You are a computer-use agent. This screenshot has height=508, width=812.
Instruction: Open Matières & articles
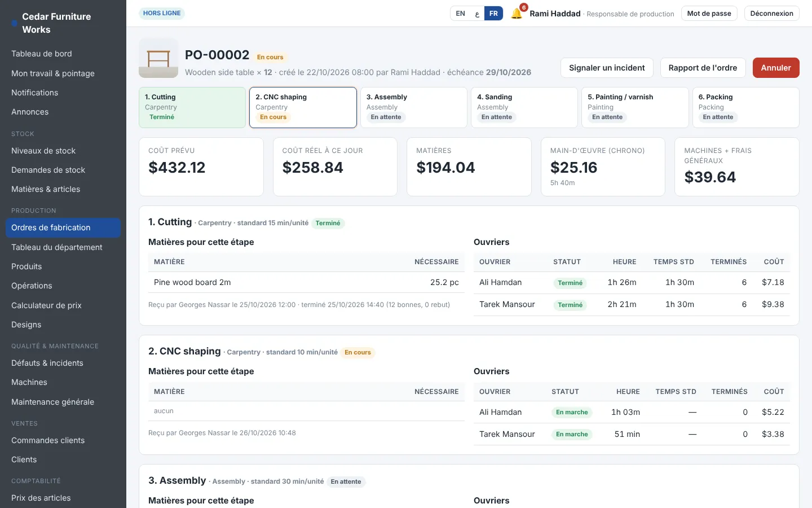(x=63, y=189)
